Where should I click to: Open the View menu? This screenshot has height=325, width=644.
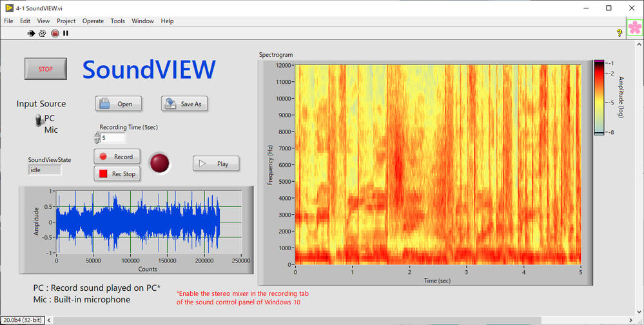pyautogui.click(x=43, y=21)
